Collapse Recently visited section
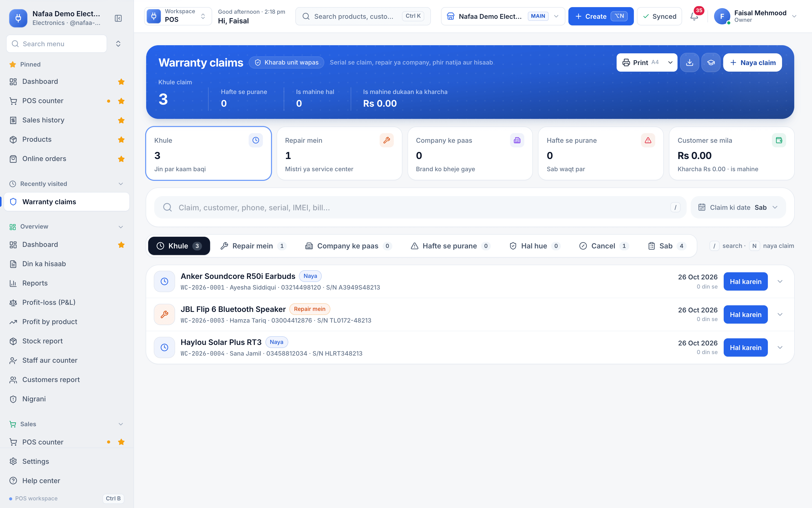Screen dimensions: 812x508 tap(121, 184)
